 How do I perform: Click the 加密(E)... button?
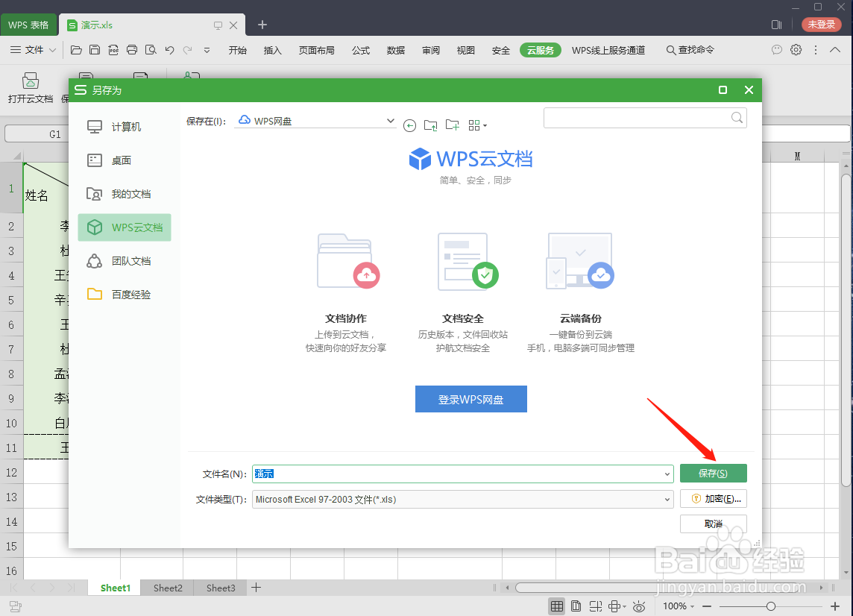click(713, 499)
